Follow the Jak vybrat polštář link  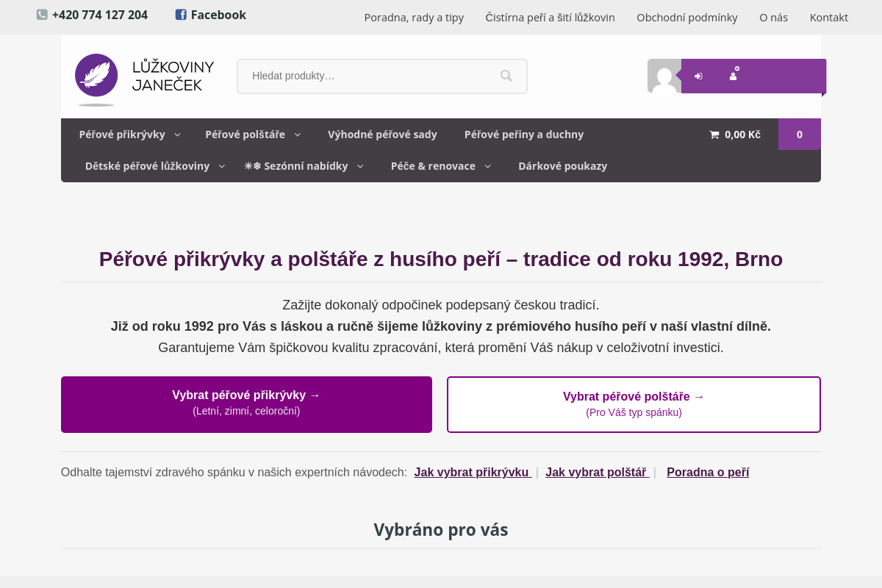pos(597,472)
